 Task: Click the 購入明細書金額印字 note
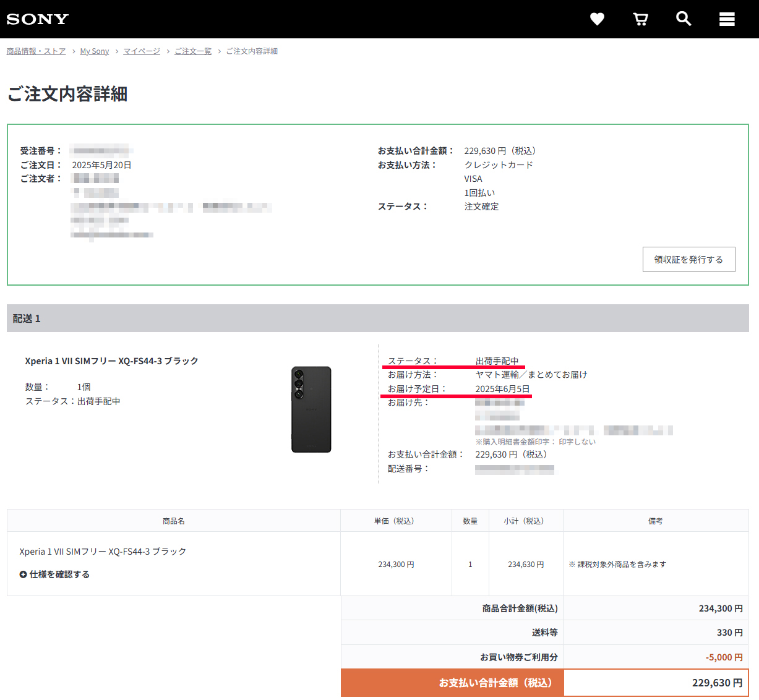[x=536, y=442]
